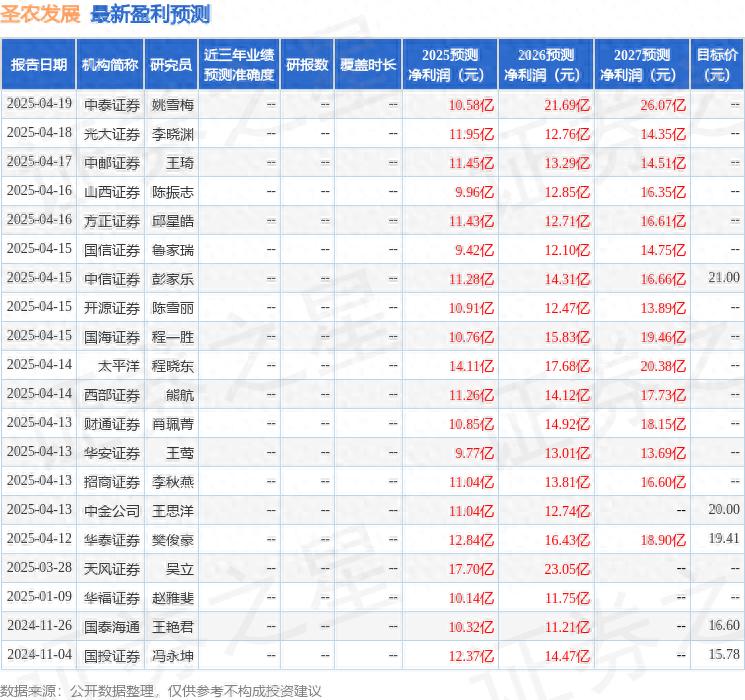745x700 pixels.
Task: Select the 中泰证券 institution cell
Action: pos(112,105)
